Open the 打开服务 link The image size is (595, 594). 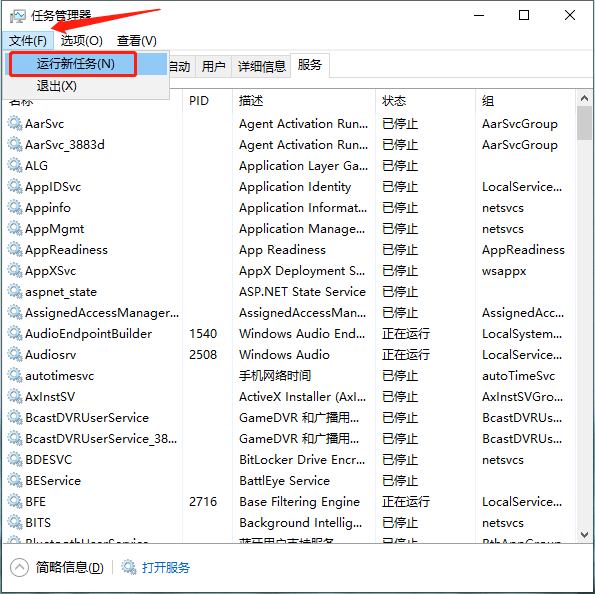[165, 568]
